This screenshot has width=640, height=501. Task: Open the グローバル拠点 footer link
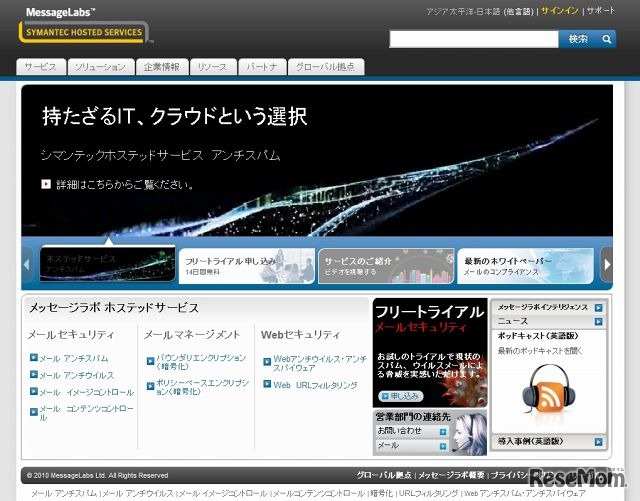[x=384, y=475]
